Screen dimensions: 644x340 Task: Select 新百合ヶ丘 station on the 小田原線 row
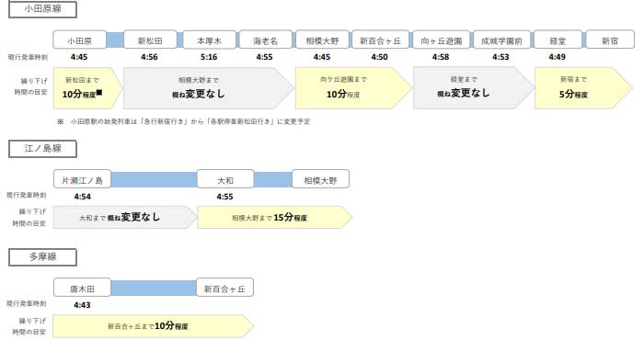tap(380, 40)
